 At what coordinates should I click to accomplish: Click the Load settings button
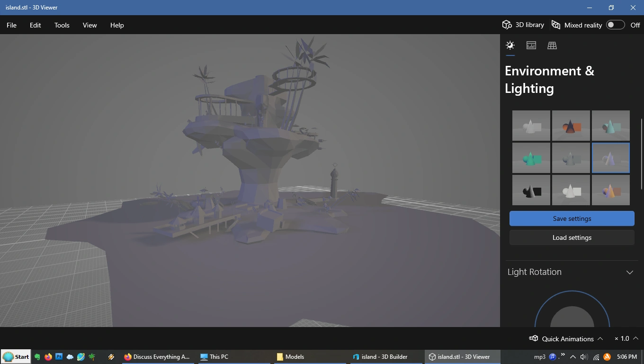coord(572,237)
